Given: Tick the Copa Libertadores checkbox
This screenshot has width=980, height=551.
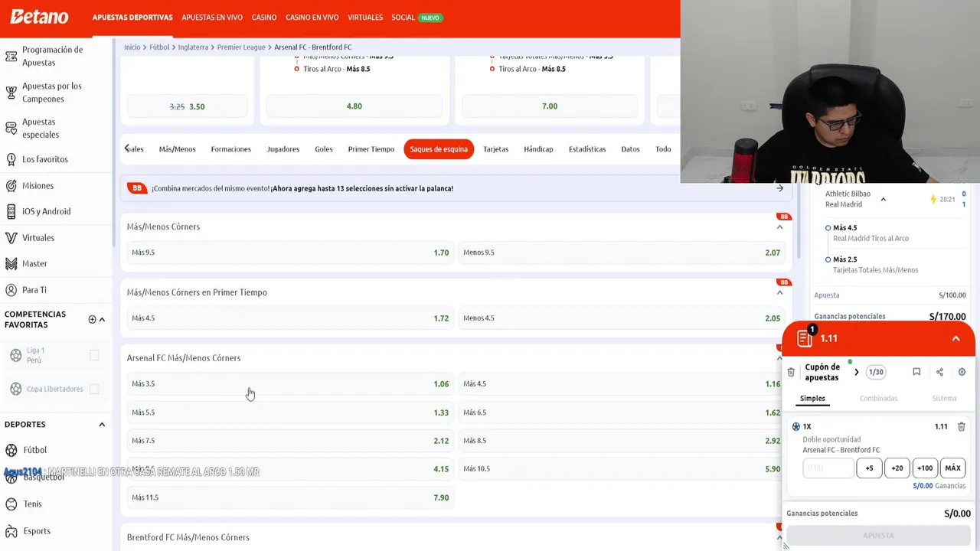Looking at the screenshot, I should [94, 389].
